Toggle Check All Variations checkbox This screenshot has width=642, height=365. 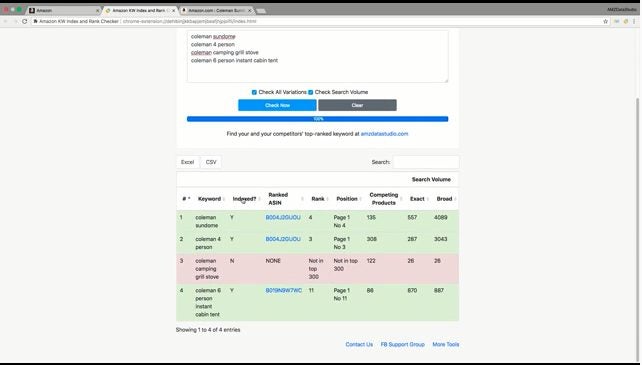point(254,92)
